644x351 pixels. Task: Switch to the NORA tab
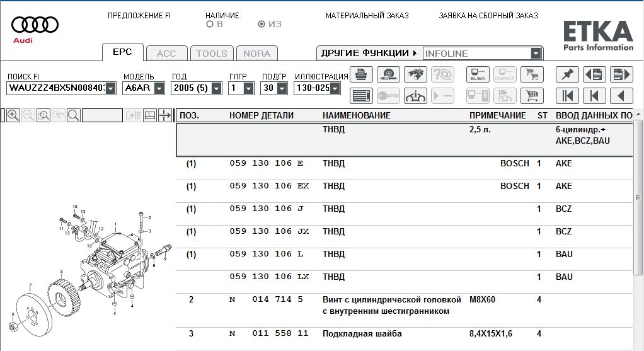click(256, 54)
